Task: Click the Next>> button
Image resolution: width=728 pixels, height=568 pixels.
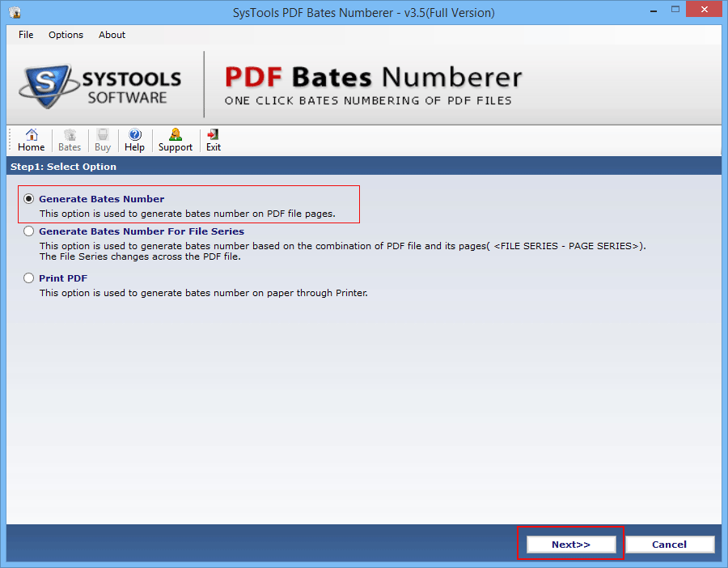Action: coord(571,545)
